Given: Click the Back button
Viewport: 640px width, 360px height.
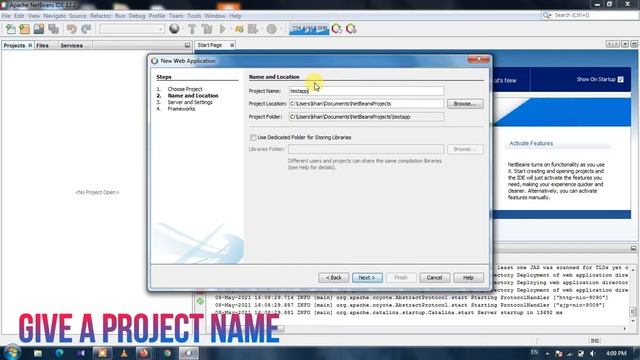Looking at the screenshot, I should coord(333,278).
